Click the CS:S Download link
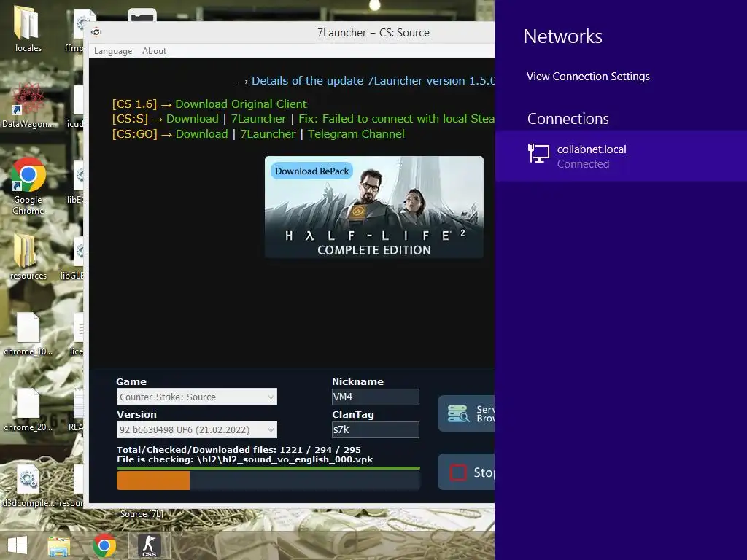The height and width of the screenshot is (560, 747). click(192, 119)
